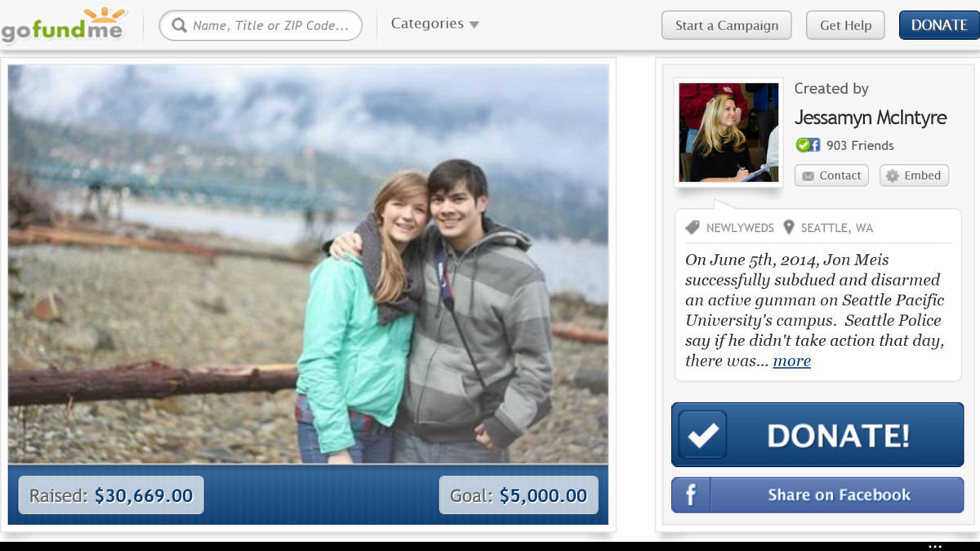The height and width of the screenshot is (551, 980).
Task: Click the Start a Campaign button
Action: point(726,25)
